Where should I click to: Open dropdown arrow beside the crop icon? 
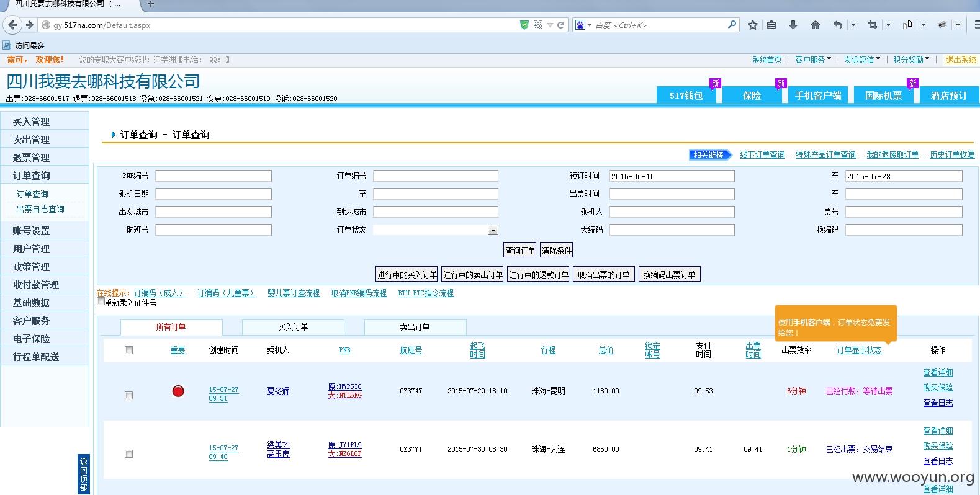point(888,25)
